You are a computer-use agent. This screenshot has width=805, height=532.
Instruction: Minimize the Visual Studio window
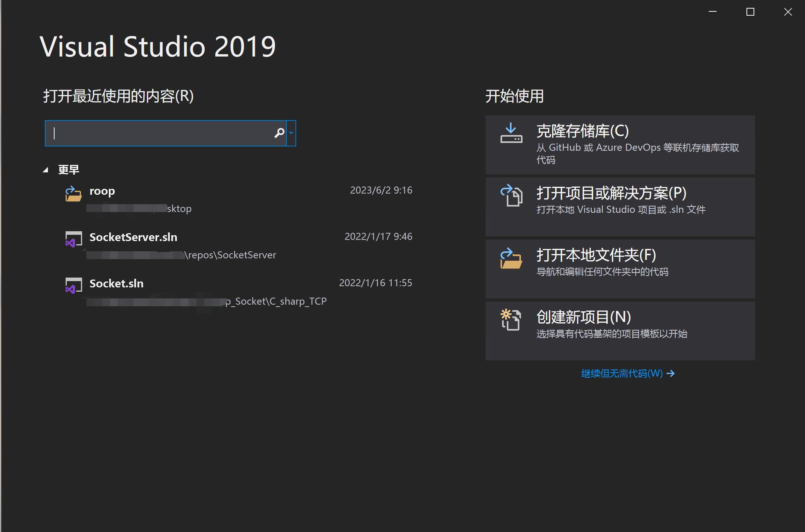(713, 12)
